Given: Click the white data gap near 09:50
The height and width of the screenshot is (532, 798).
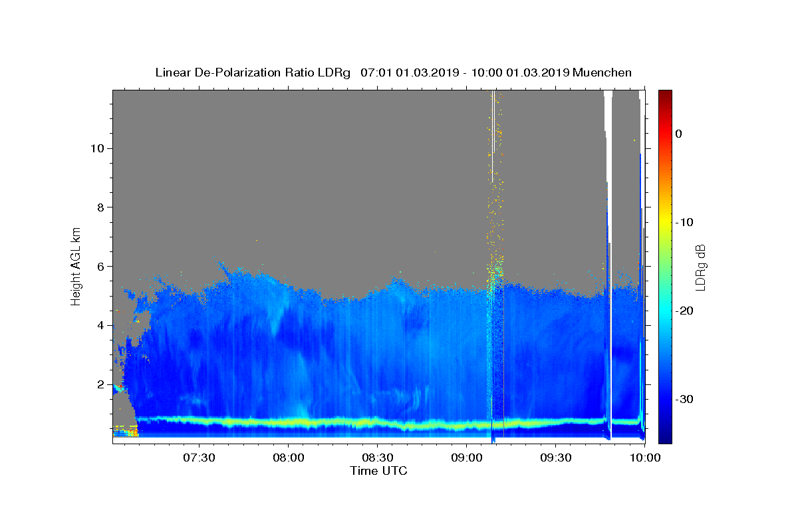Looking at the screenshot, I should tap(608, 266).
